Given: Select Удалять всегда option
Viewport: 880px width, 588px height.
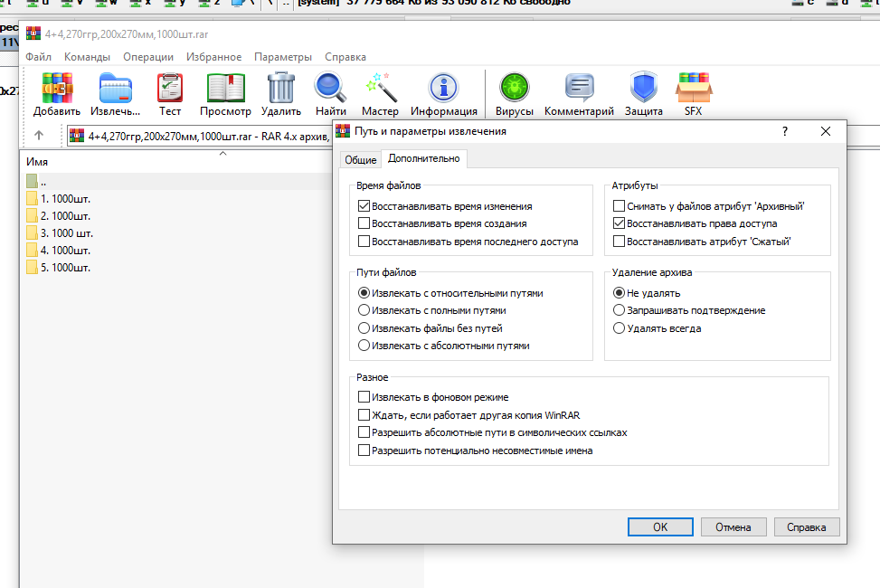Looking at the screenshot, I should tap(619, 328).
